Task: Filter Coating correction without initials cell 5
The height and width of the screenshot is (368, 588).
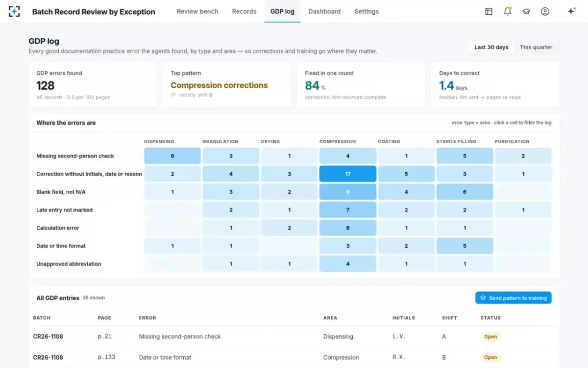Action: (406, 174)
